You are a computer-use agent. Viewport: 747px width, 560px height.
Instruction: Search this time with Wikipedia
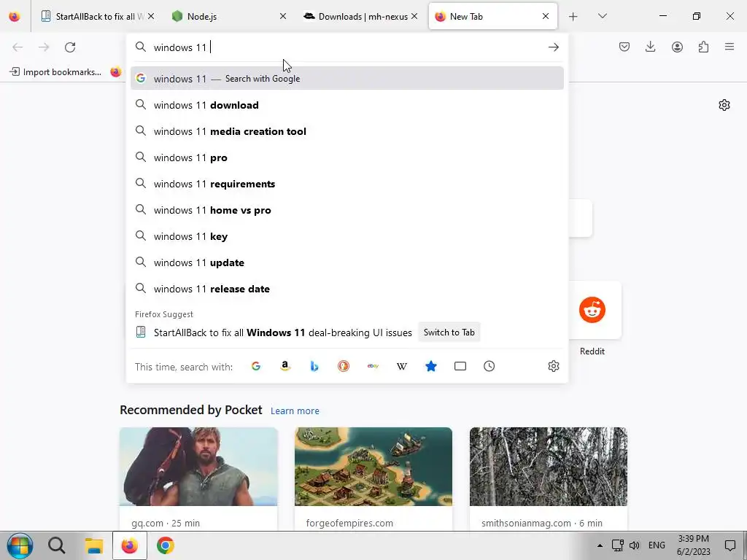point(402,366)
